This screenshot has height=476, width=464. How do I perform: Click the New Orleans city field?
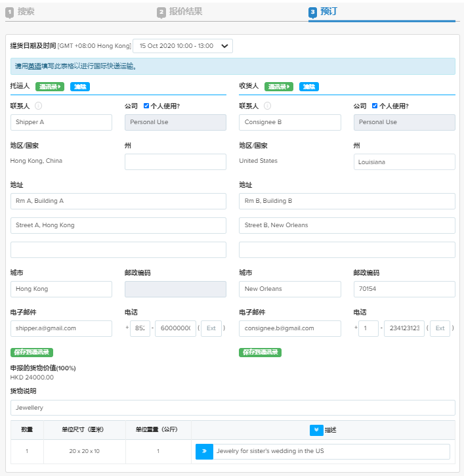(290, 289)
